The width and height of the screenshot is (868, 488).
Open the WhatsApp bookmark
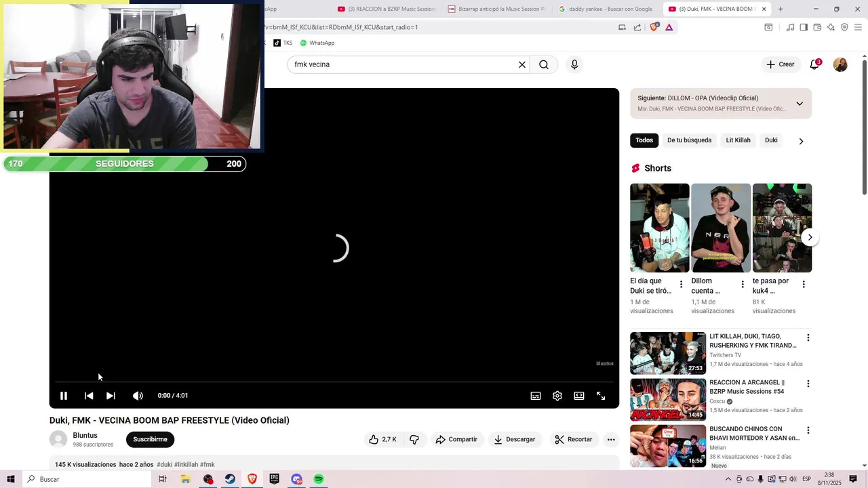coord(317,43)
